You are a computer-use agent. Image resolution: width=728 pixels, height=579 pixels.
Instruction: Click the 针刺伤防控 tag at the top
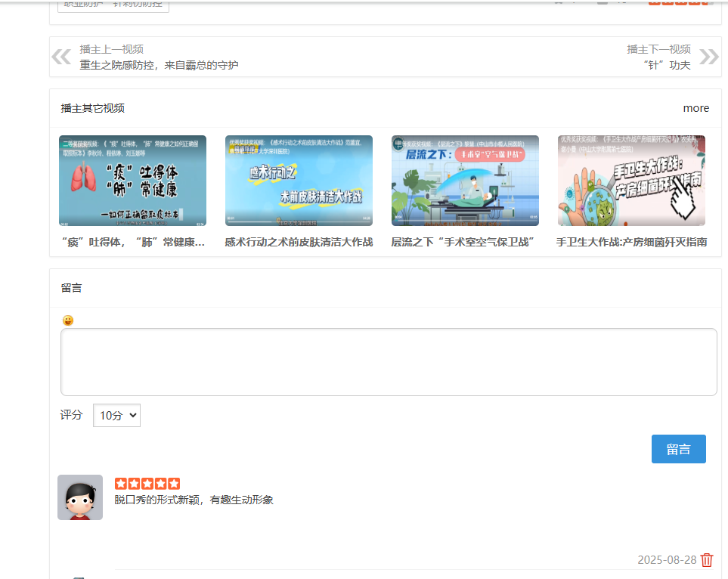pyautogui.click(x=137, y=4)
